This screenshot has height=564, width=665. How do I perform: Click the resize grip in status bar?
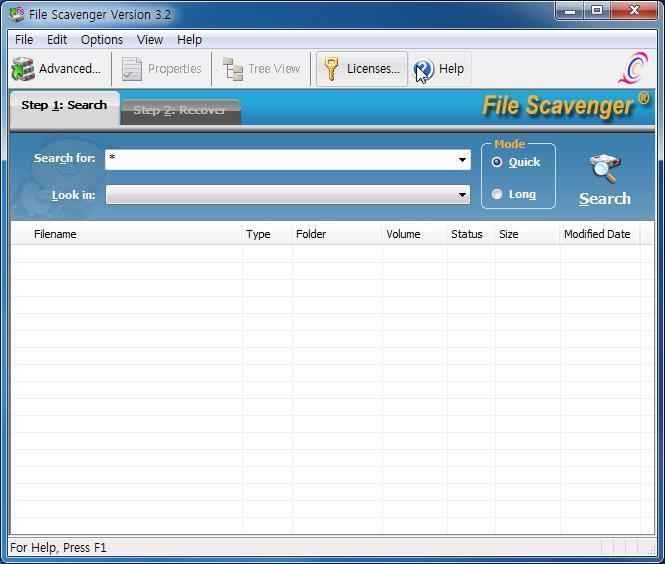coord(650,549)
